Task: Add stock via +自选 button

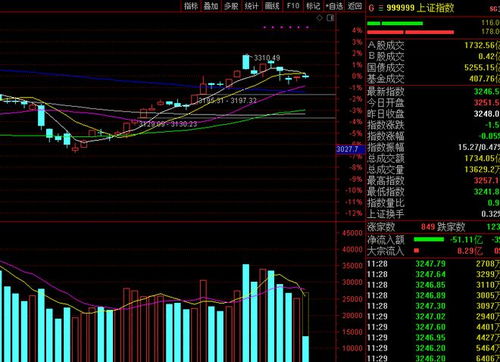Action: [x=334, y=6]
